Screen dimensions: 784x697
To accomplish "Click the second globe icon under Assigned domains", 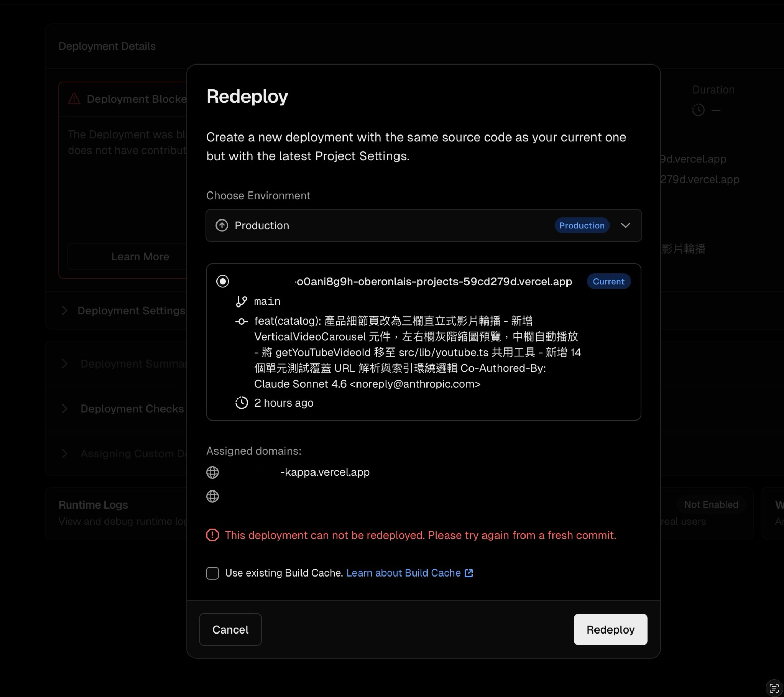I will coord(212,497).
